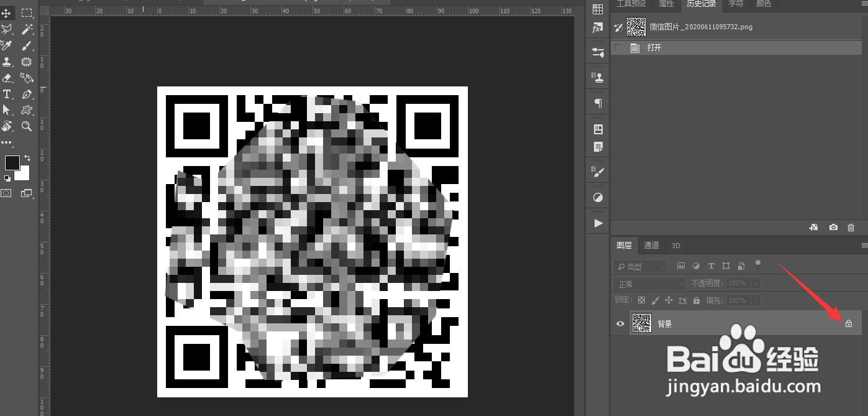Viewport: 868px width, 416px height.
Task: Switch to the 历史记录 tab
Action: (x=701, y=4)
